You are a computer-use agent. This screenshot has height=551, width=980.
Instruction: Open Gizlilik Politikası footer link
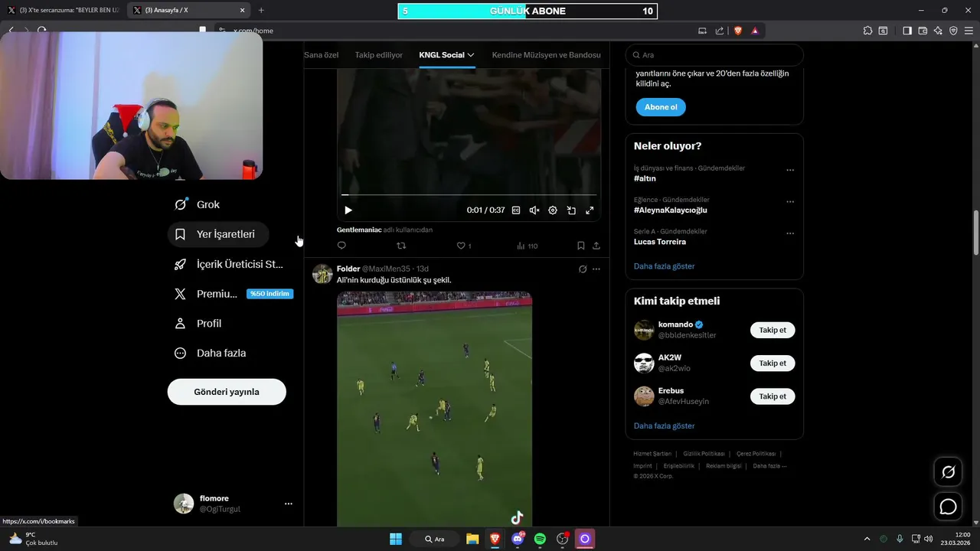(704, 454)
